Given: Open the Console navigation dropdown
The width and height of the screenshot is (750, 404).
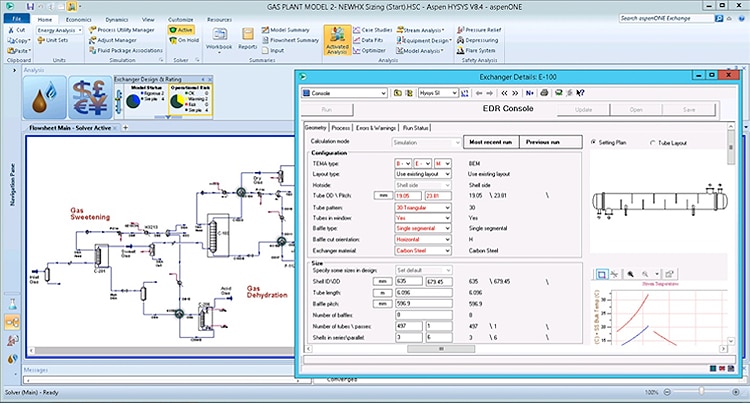Looking at the screenshot, I should (x=344, y=93).
